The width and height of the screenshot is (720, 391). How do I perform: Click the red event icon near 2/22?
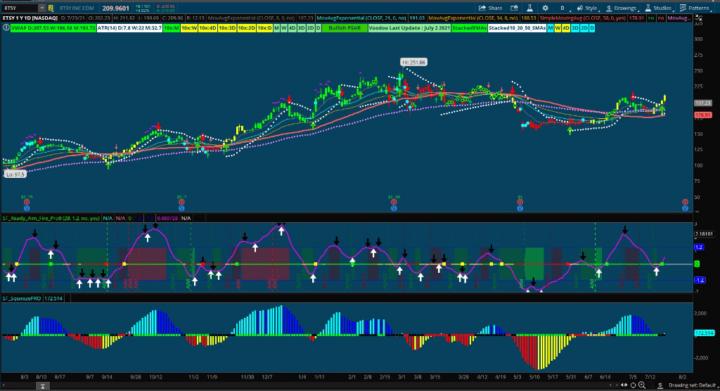coord(394,202)
